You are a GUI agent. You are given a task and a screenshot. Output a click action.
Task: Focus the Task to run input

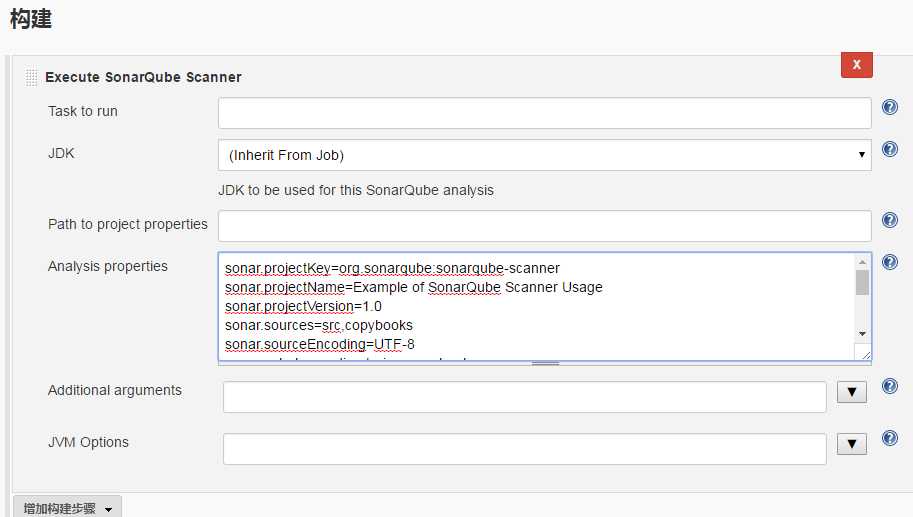click(x=544, y=113)
